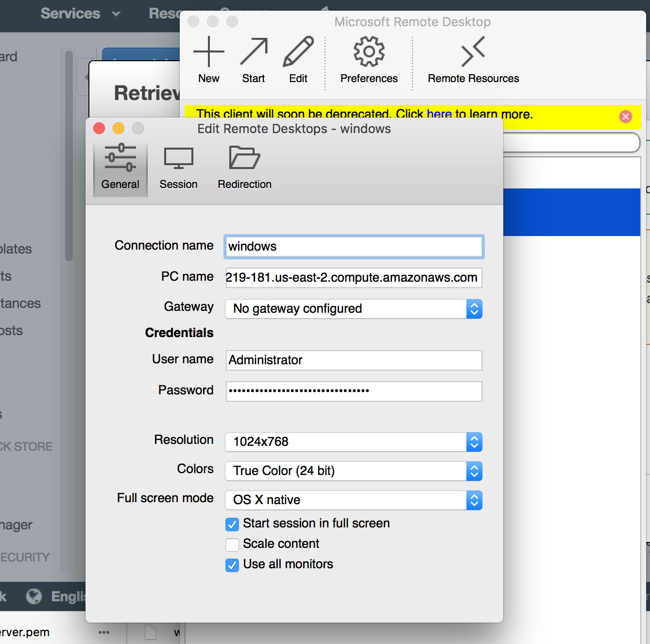The width and height of the screenshot is (650, 644).
Task: Open the Gateway dropdown
Action: (x=354, y=309)
